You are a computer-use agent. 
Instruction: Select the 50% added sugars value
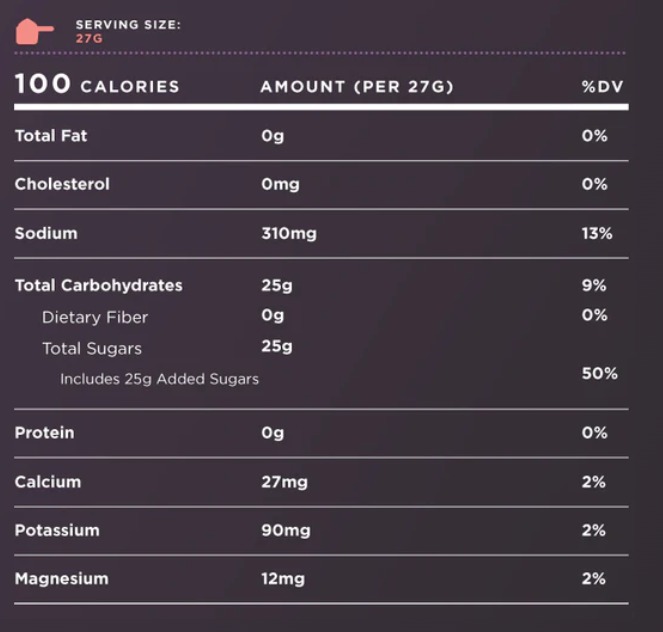(600, 373)
